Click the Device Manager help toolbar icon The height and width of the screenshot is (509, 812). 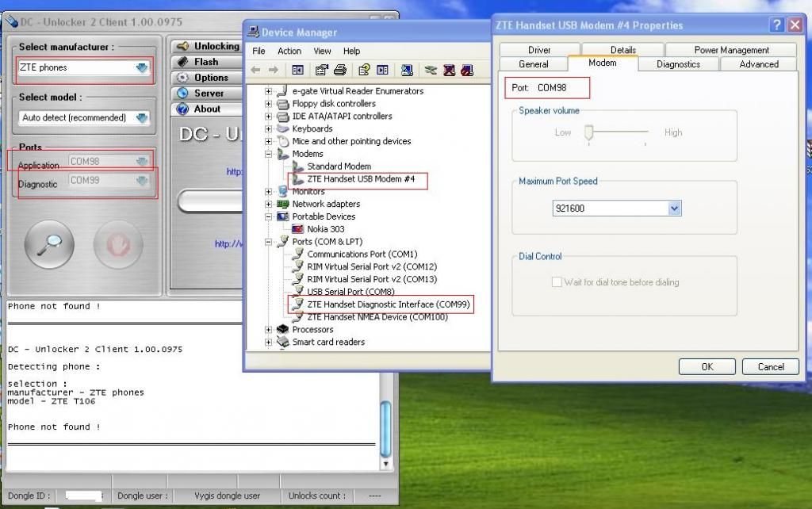(x=364, y=71)
